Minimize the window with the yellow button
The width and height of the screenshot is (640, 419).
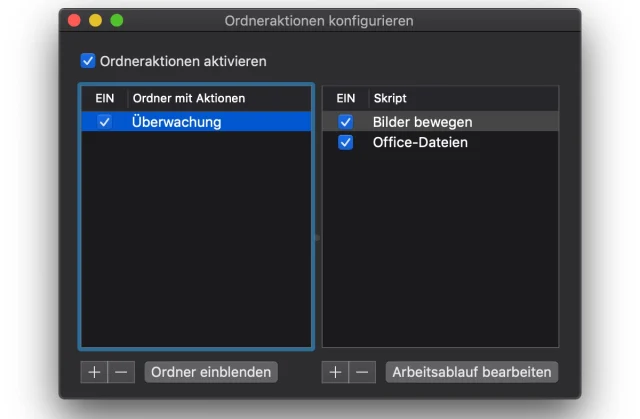coord(95,20)
